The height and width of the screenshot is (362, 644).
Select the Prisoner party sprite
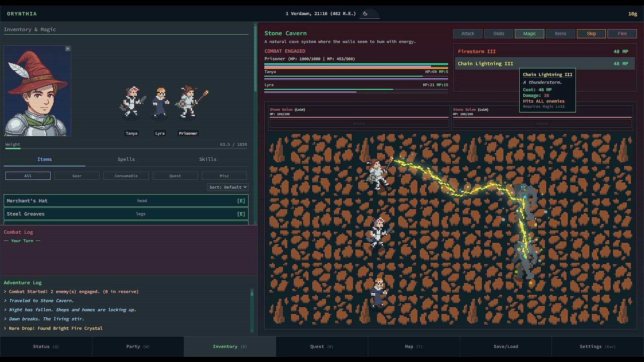(188, 102)
